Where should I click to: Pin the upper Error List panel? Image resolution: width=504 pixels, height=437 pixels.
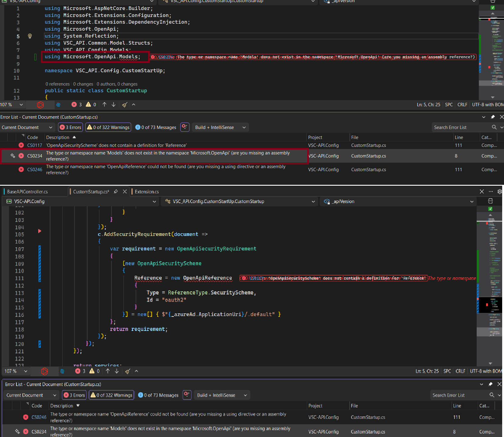click(x=493, y=117)
